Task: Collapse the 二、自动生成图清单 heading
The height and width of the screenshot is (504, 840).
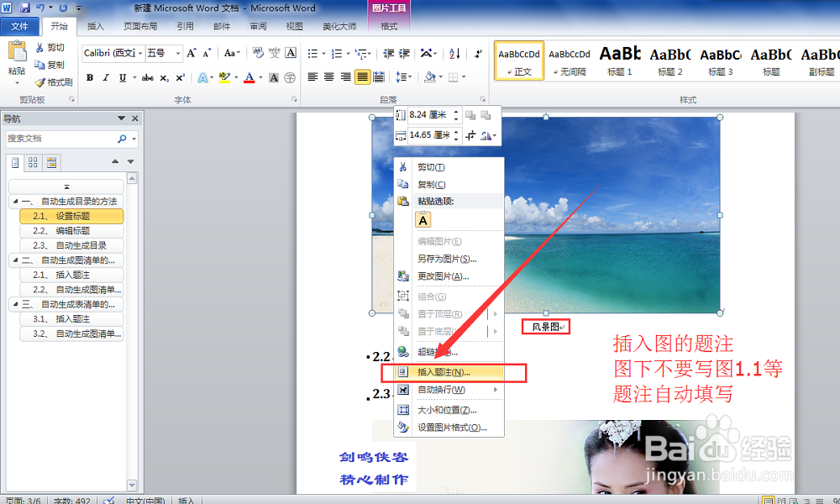Action: 15,260
